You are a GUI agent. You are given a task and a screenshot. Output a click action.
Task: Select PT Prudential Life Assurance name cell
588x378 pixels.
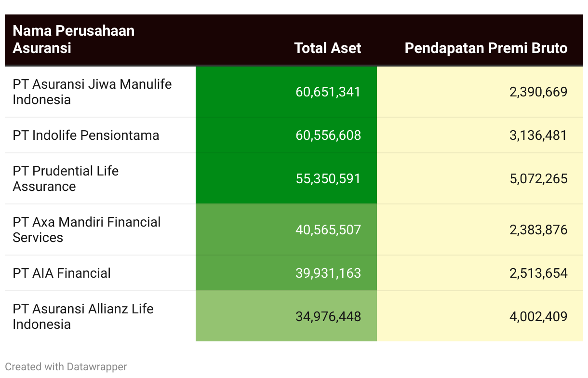66,178
